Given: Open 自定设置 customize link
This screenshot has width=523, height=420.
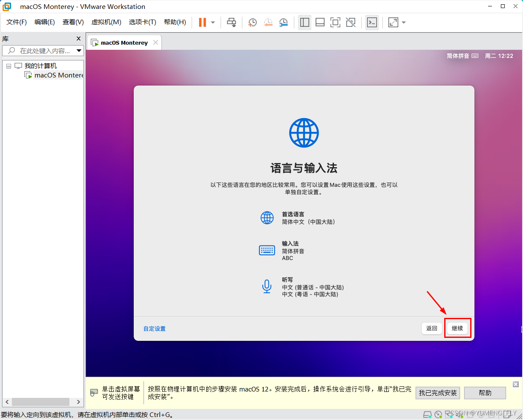Looking at the screenshot, I should pyautogui.click(x=155, y=329).
